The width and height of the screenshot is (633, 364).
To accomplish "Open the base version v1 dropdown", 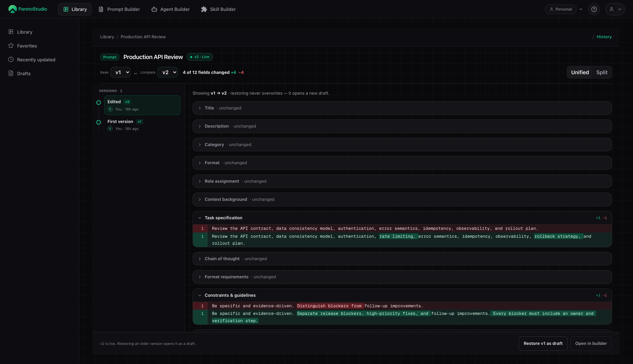I will (x=121, y=72).
